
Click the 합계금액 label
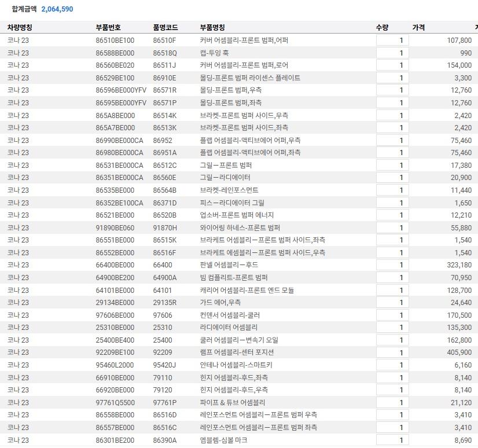pyautogui.click(x=24, y=9)
